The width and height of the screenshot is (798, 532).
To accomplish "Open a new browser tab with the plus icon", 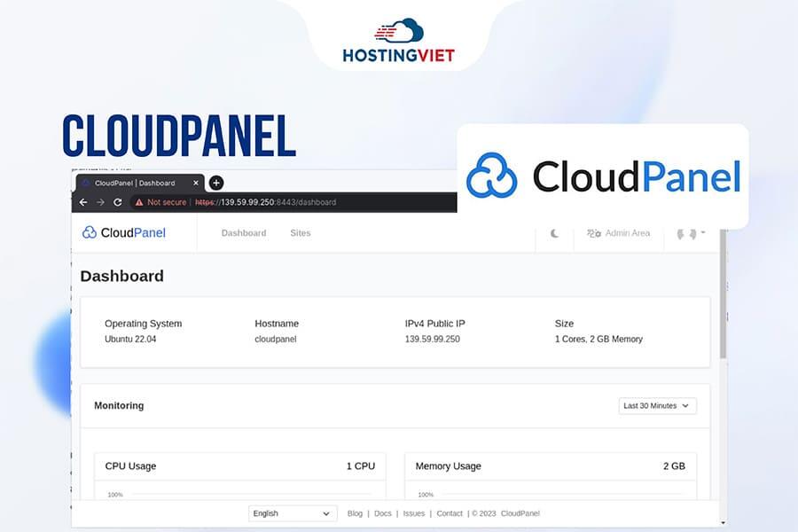I will click(215, 183).
